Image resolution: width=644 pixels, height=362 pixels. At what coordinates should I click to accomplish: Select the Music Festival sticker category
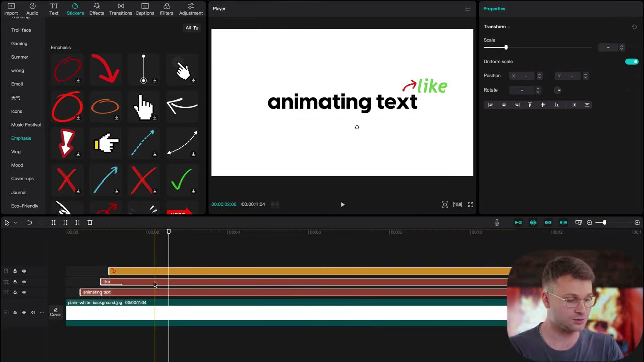pos(26,125)
